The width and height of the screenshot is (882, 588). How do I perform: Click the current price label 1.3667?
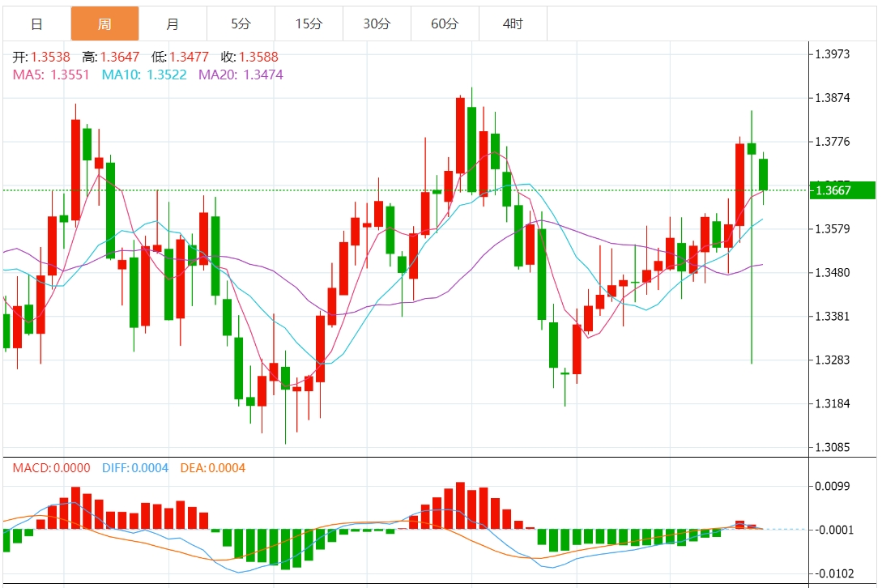click(842, 190)
